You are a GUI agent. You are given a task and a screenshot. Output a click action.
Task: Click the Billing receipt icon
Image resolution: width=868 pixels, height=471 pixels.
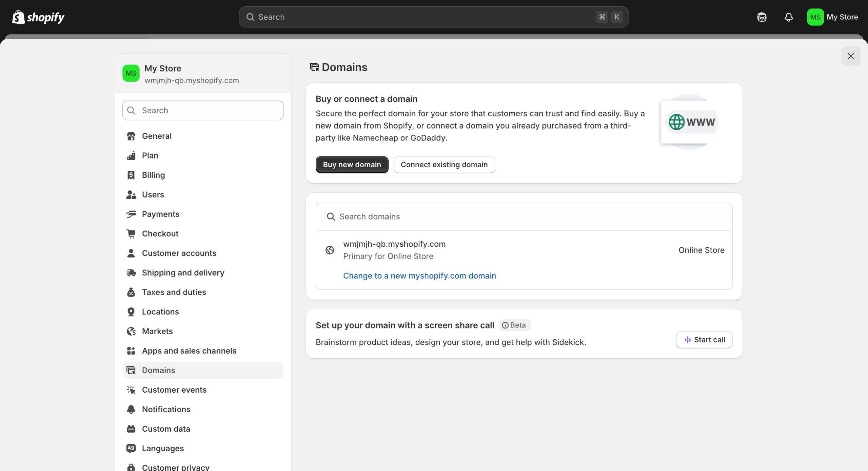point(131,175)
